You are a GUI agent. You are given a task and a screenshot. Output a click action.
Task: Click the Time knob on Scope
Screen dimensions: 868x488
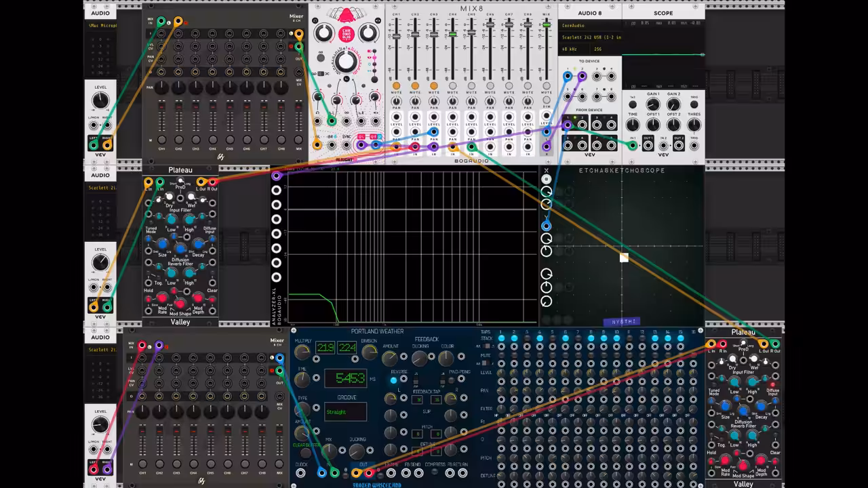point(633,125)
